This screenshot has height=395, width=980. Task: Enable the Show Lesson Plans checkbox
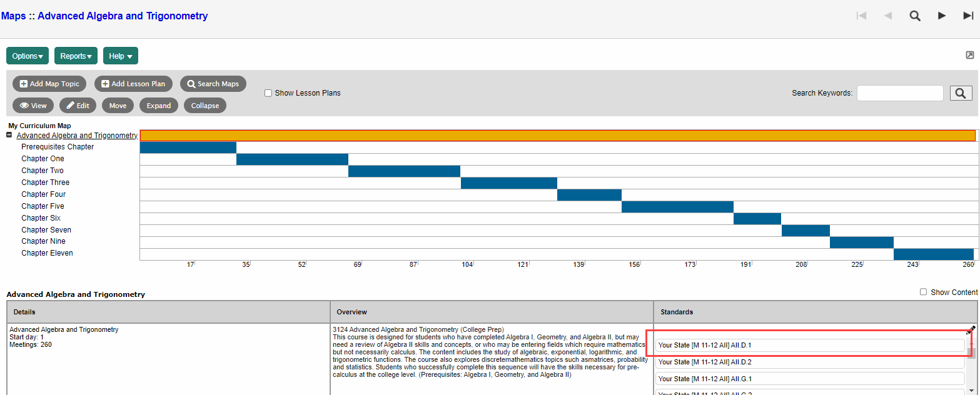click(x=268, y=93)
